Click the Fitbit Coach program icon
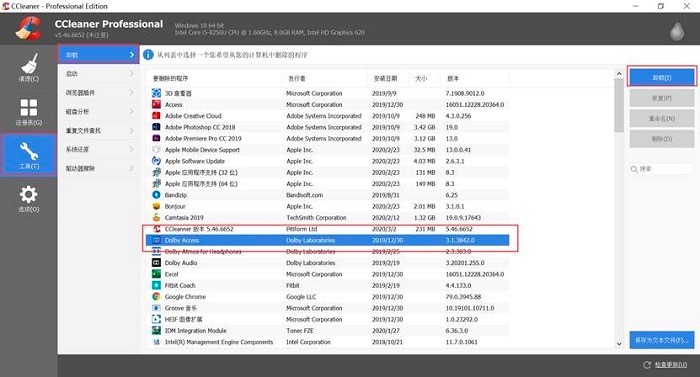Image resolution: width=700 pixels, height=377 pixels. click(x=156, y=285)
